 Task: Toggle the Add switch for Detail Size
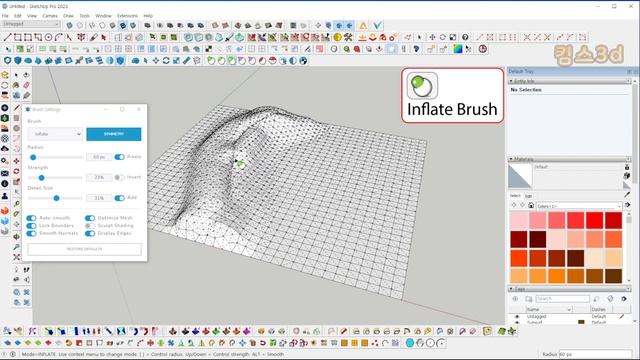pos(120,198)
